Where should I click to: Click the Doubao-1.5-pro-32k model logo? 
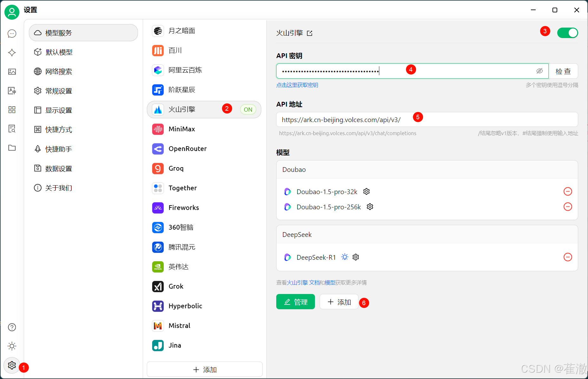(288, 192)
